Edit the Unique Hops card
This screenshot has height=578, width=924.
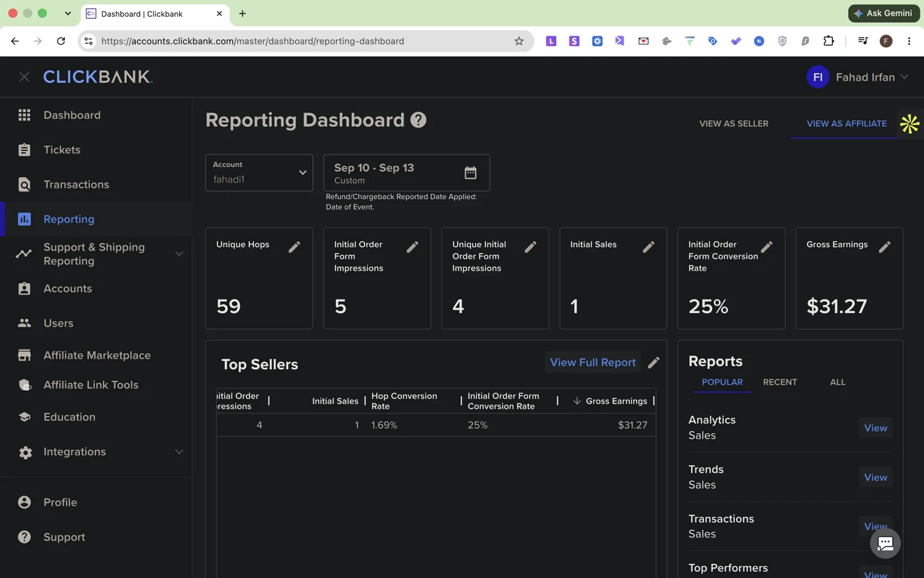click(294, 246)
